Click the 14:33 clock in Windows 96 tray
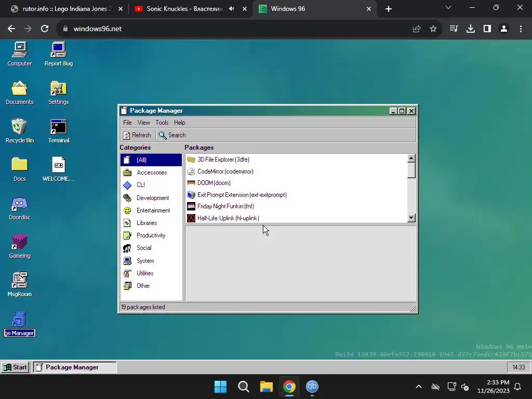The width and height of the screenshot is (532, 399). (x=519, y=367)
